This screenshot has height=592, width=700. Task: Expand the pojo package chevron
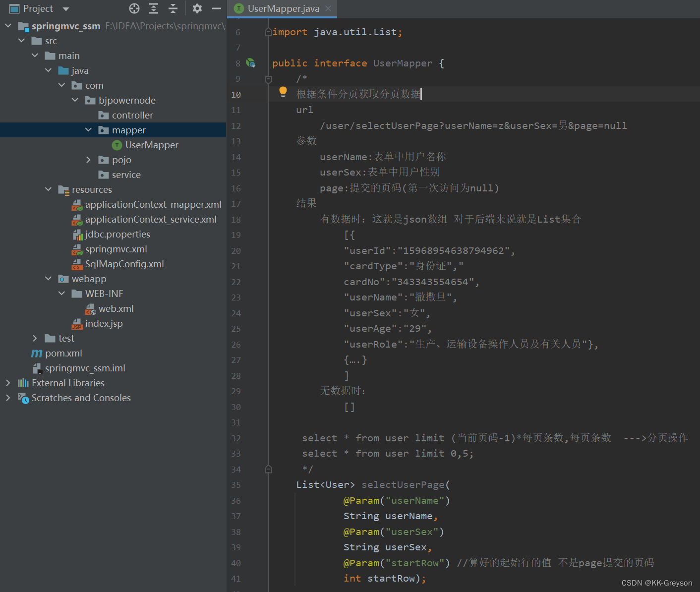point(88,160)
